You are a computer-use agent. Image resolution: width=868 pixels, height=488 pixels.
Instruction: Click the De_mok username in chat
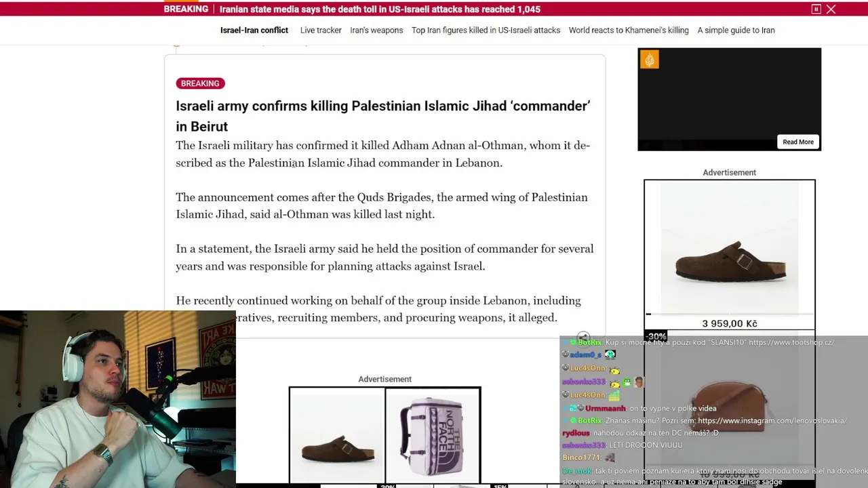[x=577, y=471]
